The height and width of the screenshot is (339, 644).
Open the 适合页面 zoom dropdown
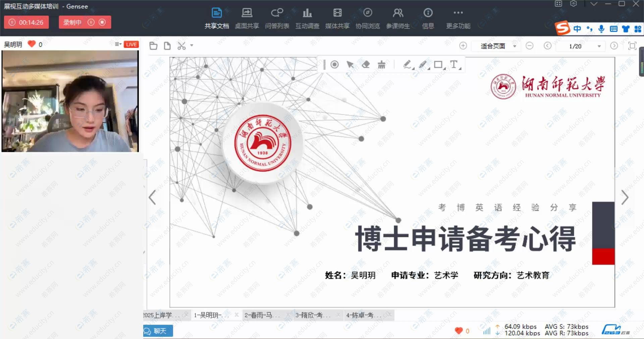[496, 46]
